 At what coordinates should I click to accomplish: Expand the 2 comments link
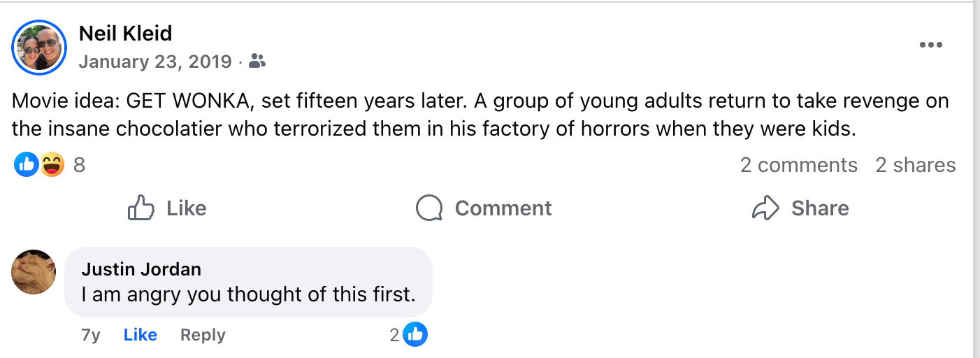tap(798, 165)
